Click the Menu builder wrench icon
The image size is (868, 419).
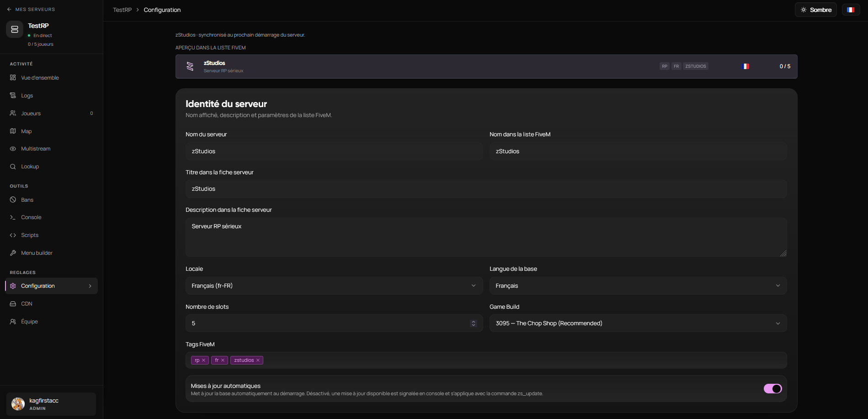[13, 253]
